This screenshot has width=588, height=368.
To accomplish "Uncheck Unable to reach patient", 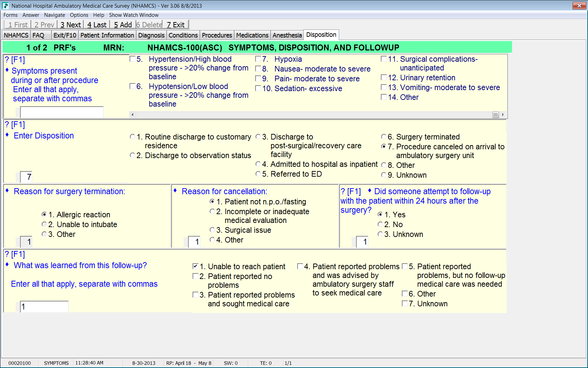I will point(196,266).
